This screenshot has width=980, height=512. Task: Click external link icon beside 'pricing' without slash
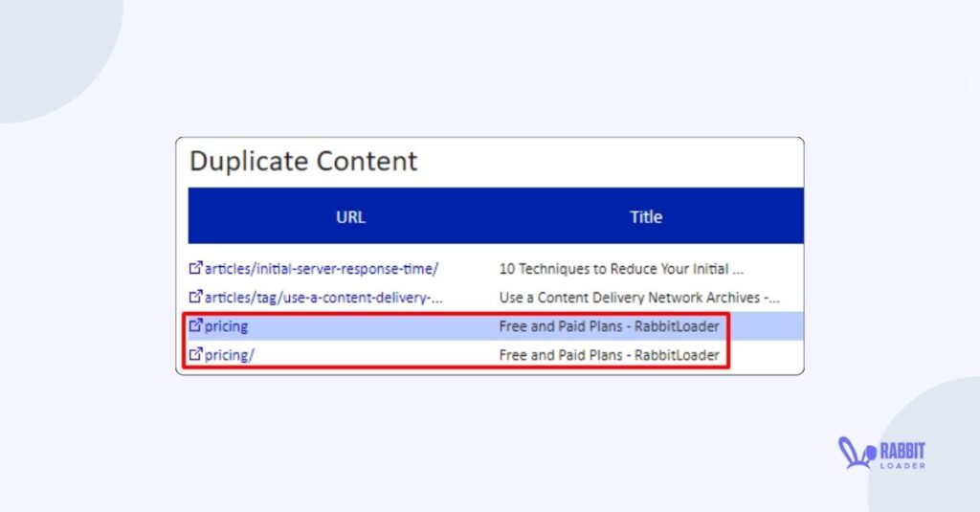[x=195, y=325]
